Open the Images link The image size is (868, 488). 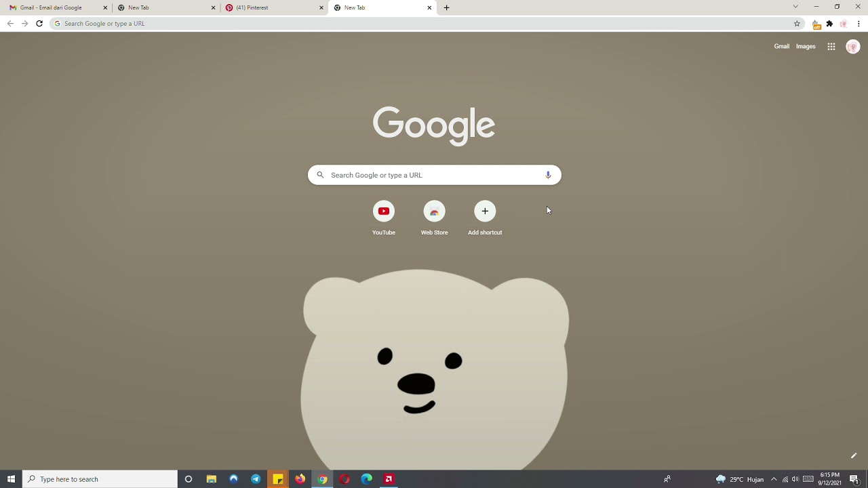click(806, 47)
